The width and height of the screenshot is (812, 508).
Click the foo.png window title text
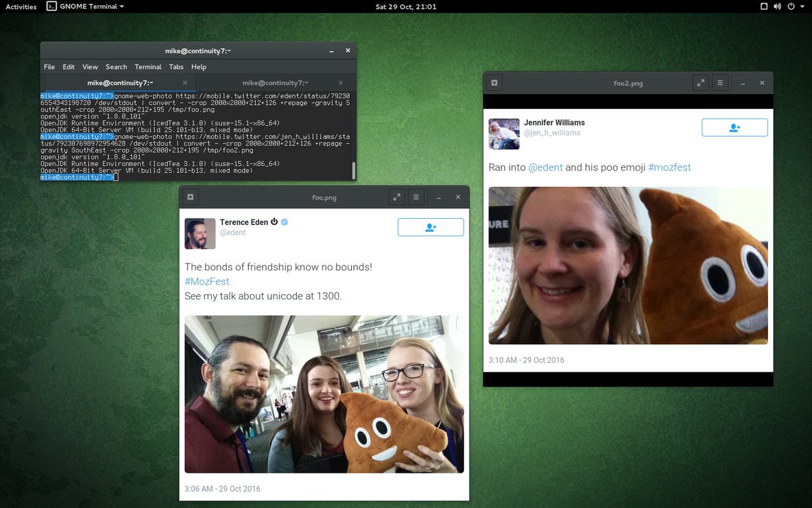324,197
